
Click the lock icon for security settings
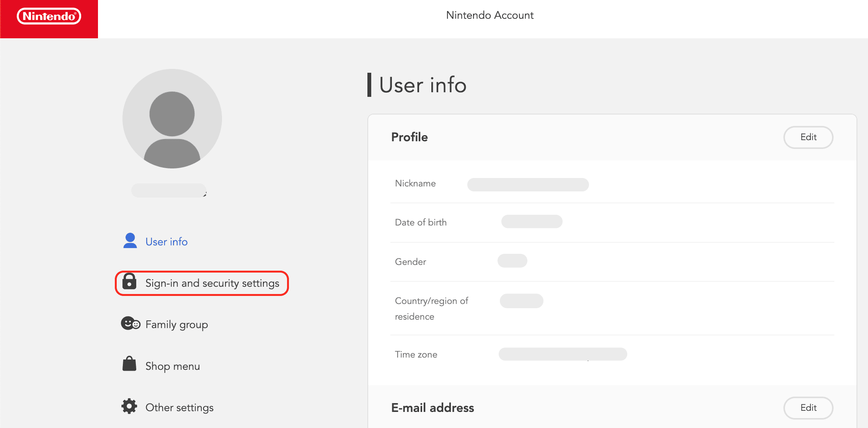(129, 282)
